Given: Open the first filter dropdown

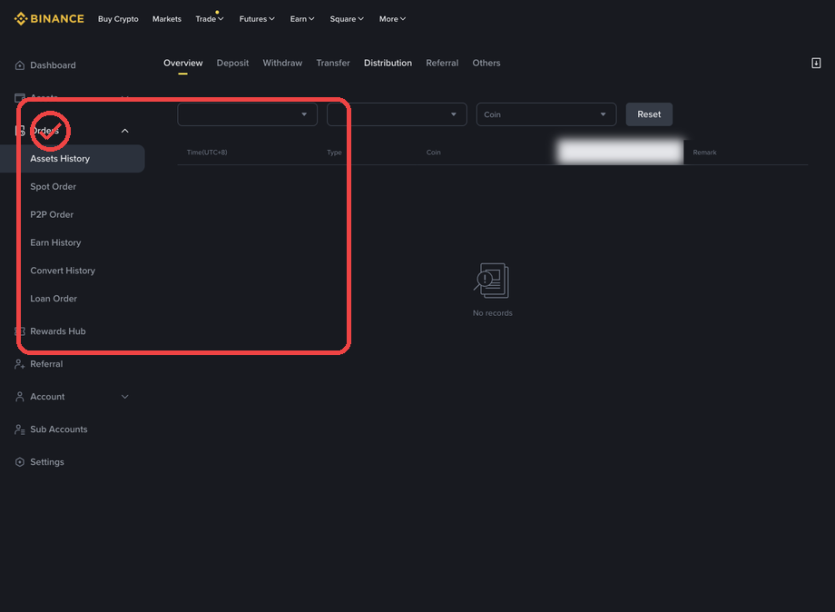Looking at the screenshot, I should (247, 115).
